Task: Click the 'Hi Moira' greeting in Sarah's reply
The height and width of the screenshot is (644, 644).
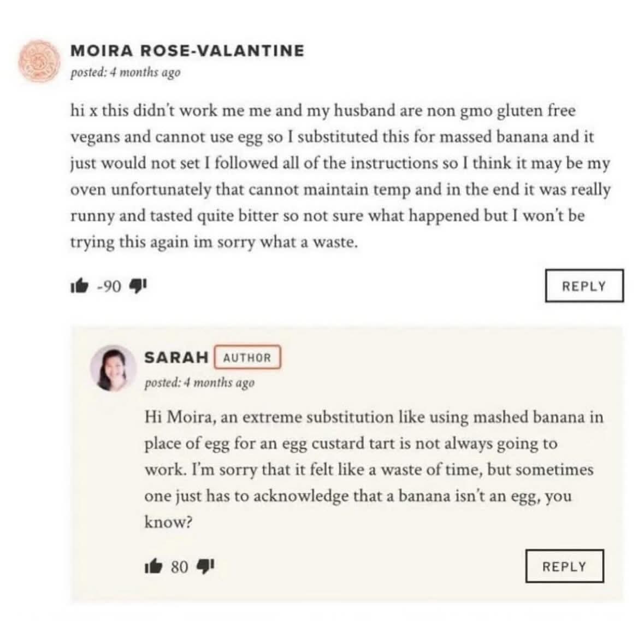Action: (180, 417)
